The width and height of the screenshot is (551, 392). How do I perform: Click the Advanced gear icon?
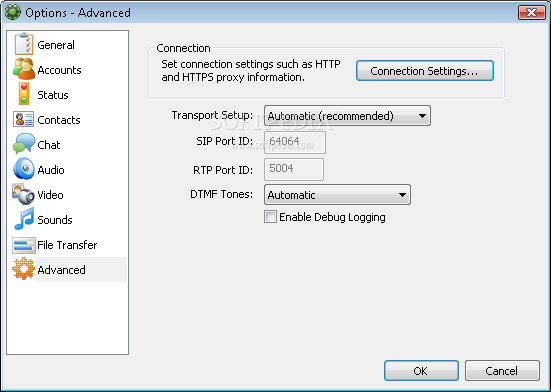[24, 269]
